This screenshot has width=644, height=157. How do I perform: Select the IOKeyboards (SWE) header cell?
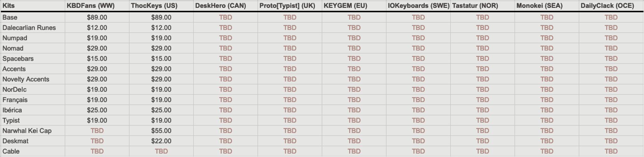coord(419,6)
